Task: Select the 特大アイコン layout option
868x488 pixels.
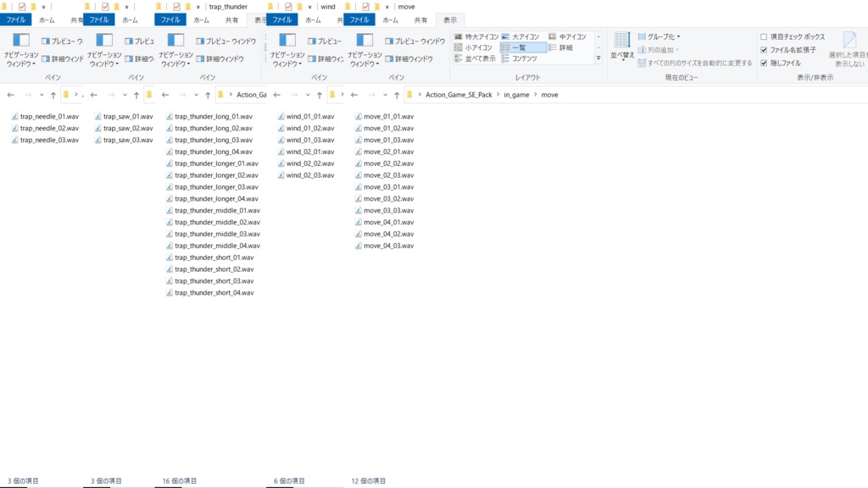Action: tap(476, 36)
